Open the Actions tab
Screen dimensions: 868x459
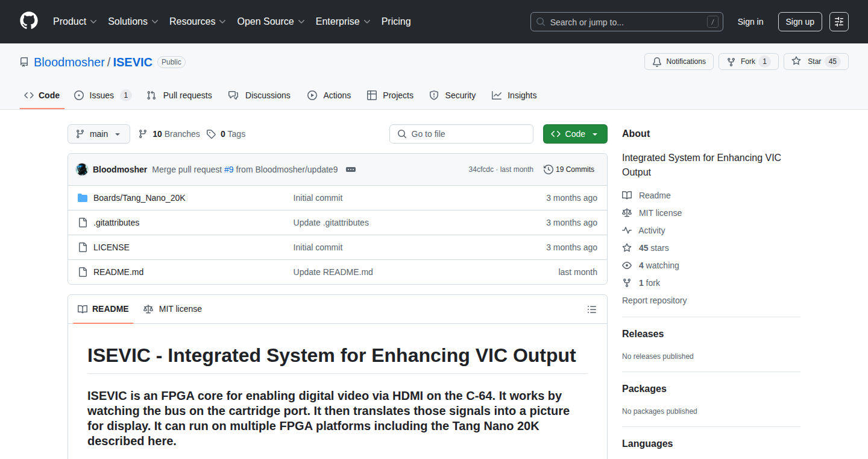coord(329,95)
